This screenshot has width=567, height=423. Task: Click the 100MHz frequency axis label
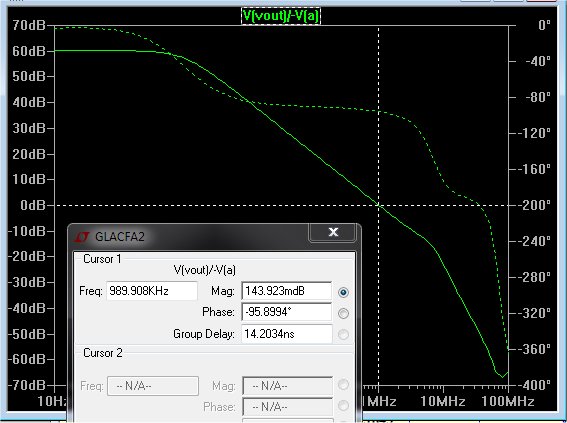[x=508, y=401]
